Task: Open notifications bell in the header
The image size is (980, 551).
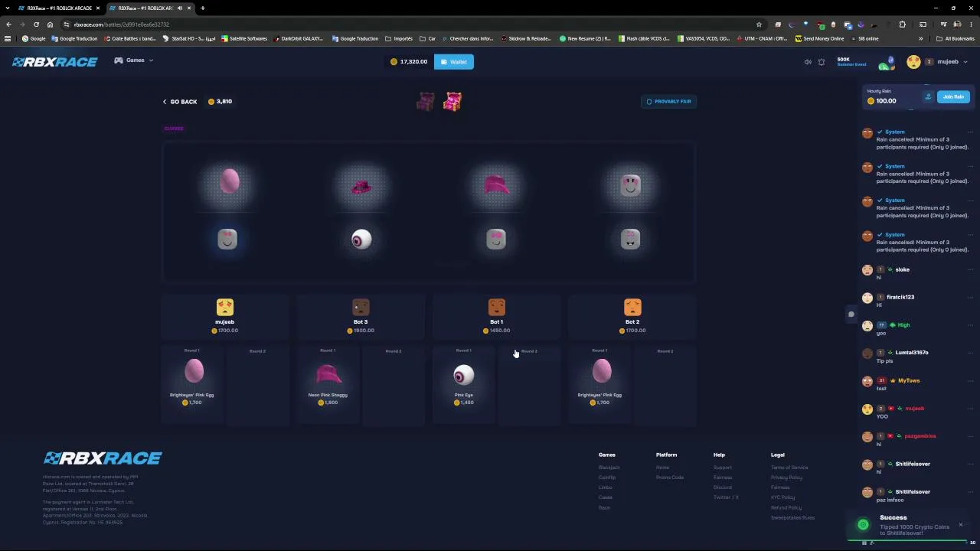Action: coord(822,62)
